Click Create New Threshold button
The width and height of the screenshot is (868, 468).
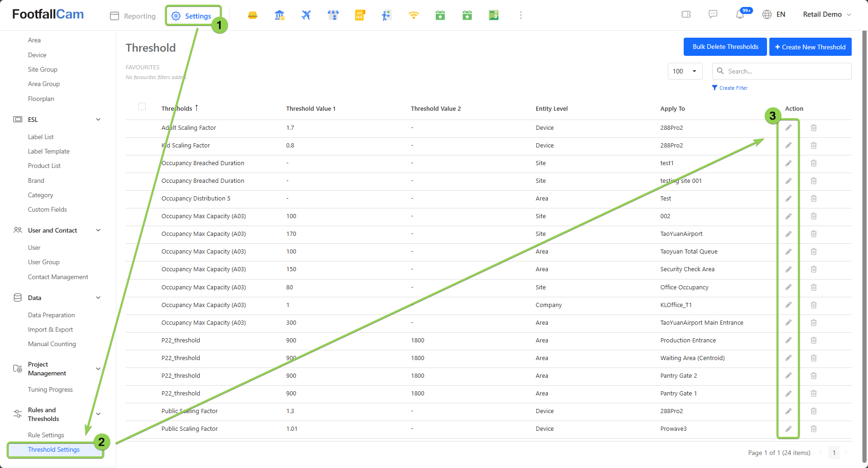click(810, 47)
